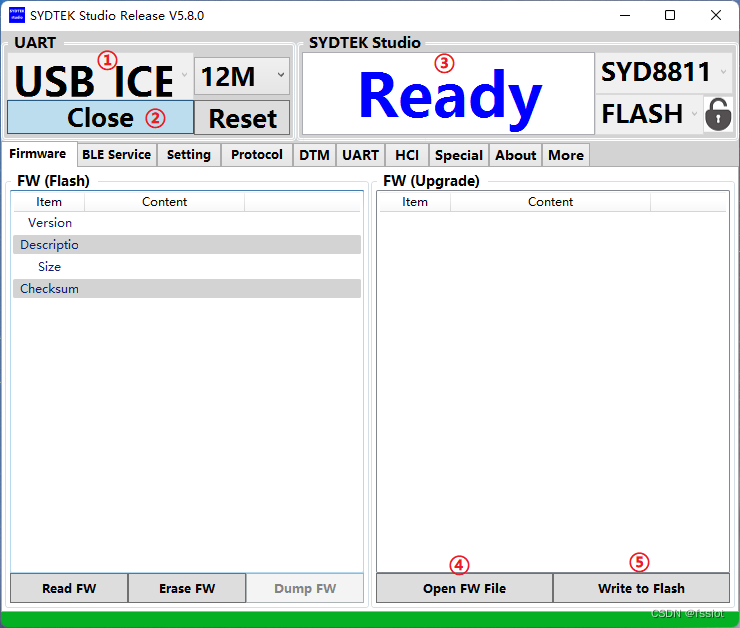Open the USB ICE port dropdown
Image resolution: width=740 pixels, height=628 pixels.
[x=101, y=77]
